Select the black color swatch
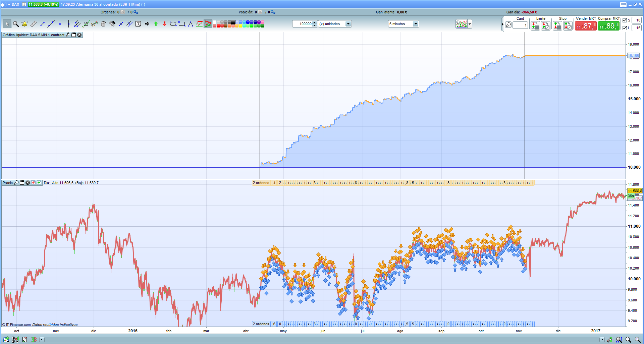The image size is (644, 344). (x=233, y=22)
